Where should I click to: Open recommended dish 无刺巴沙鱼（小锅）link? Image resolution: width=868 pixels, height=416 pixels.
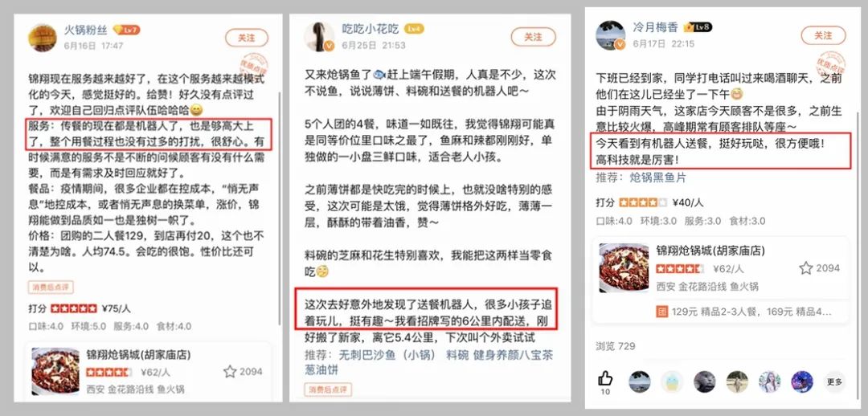[383, 355]
